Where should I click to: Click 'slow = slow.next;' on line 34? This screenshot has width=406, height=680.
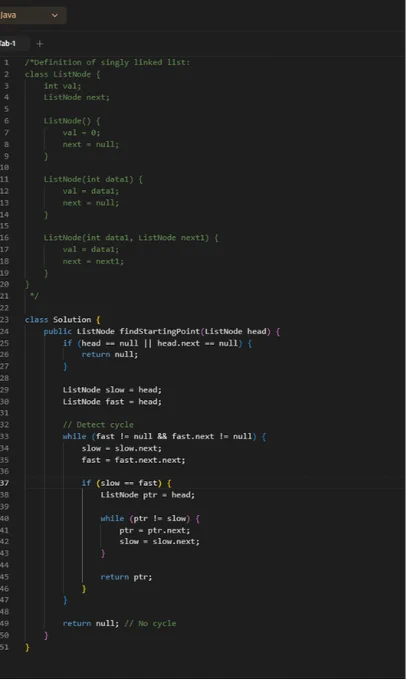[x=121, y=448]
